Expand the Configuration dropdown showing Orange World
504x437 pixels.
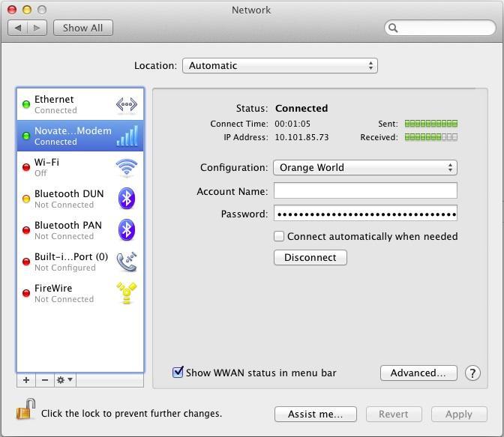point(364,167)
